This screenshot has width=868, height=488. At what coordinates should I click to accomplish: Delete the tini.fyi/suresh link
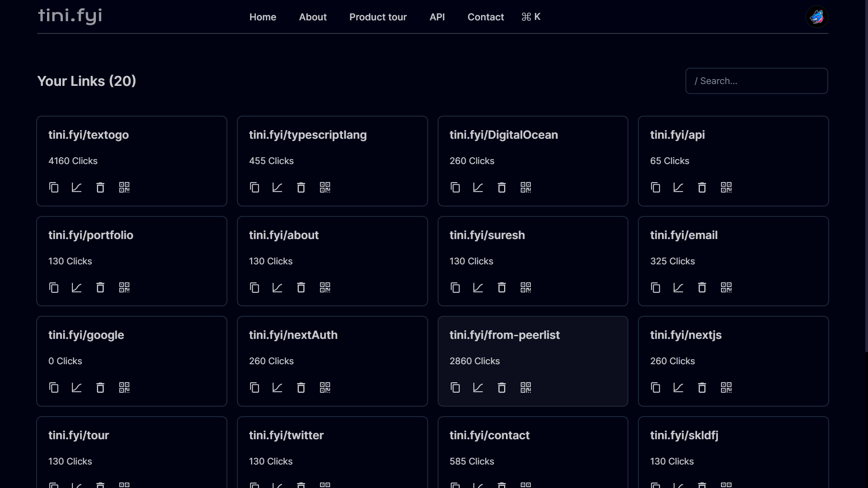tap(502, 288)
